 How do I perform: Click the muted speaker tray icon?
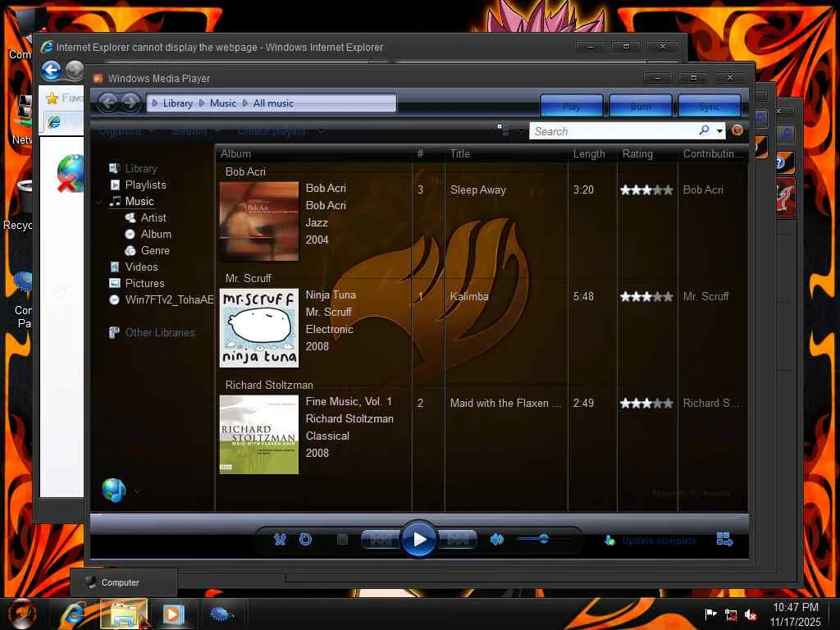(751, 615)
